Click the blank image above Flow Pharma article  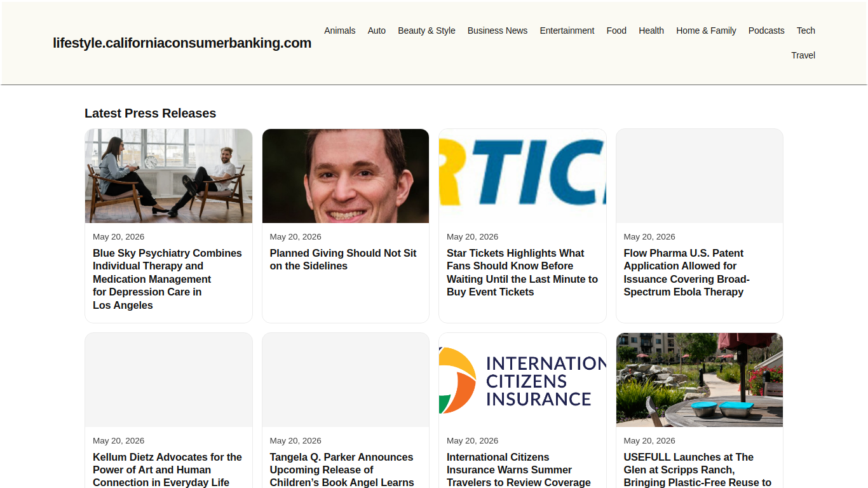click(700, 176)
